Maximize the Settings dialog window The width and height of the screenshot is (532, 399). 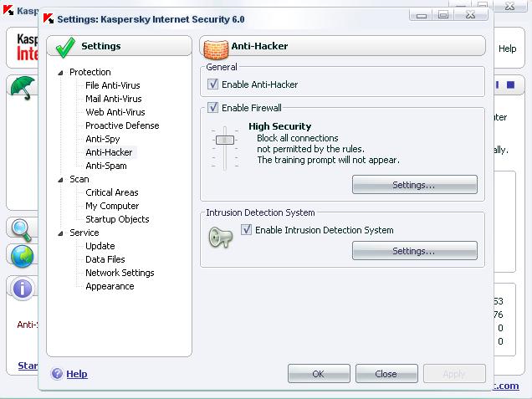coord(443,15)
